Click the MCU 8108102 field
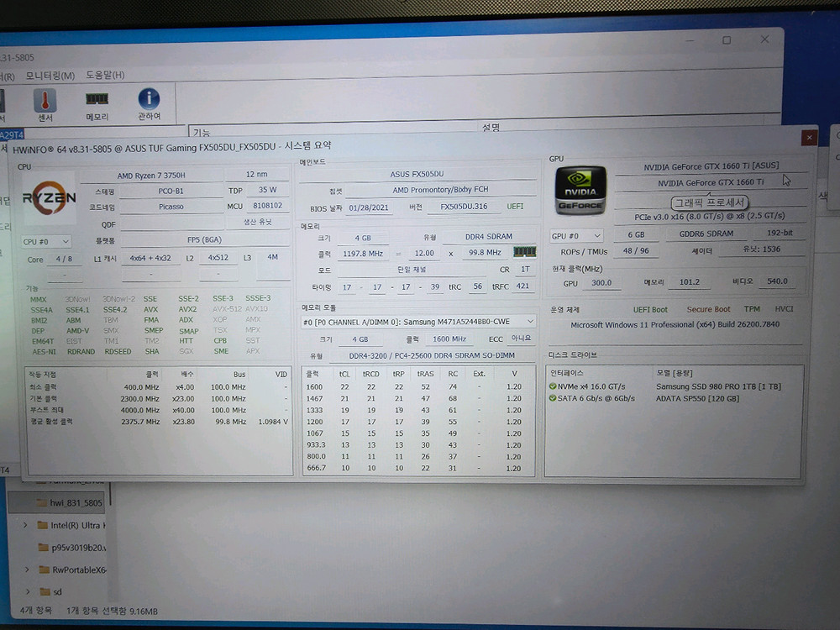The width and height of the screenshot is (840, 630). [x=267, y=206]
